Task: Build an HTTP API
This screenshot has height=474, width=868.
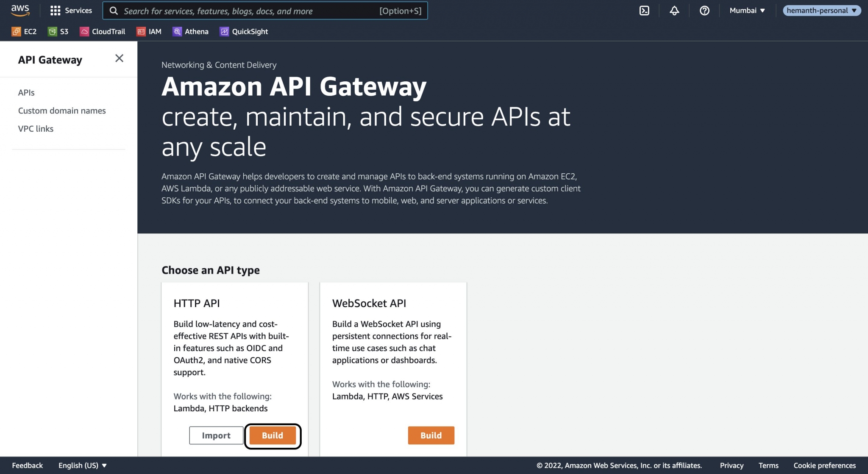Action: tap(273, 435)
